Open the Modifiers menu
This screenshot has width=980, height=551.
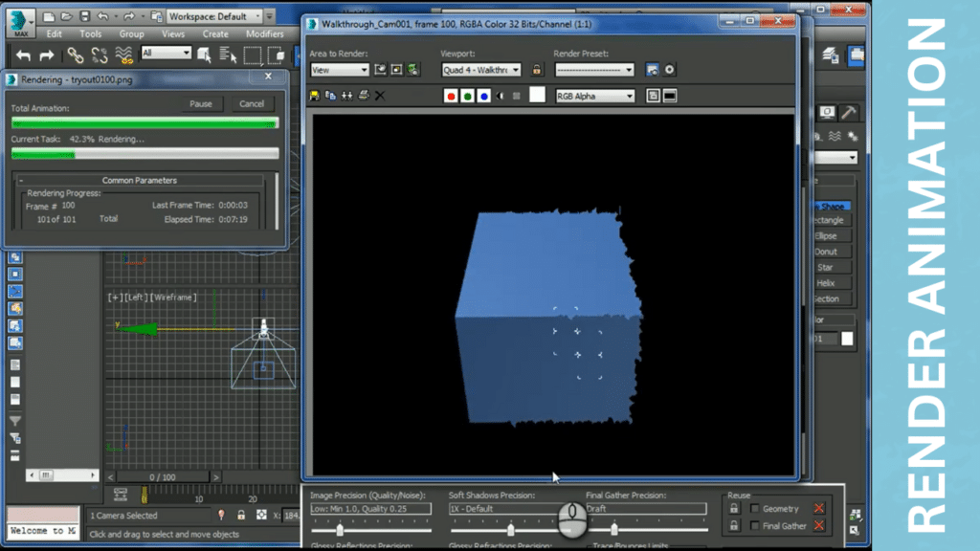(x=265, y=33)
